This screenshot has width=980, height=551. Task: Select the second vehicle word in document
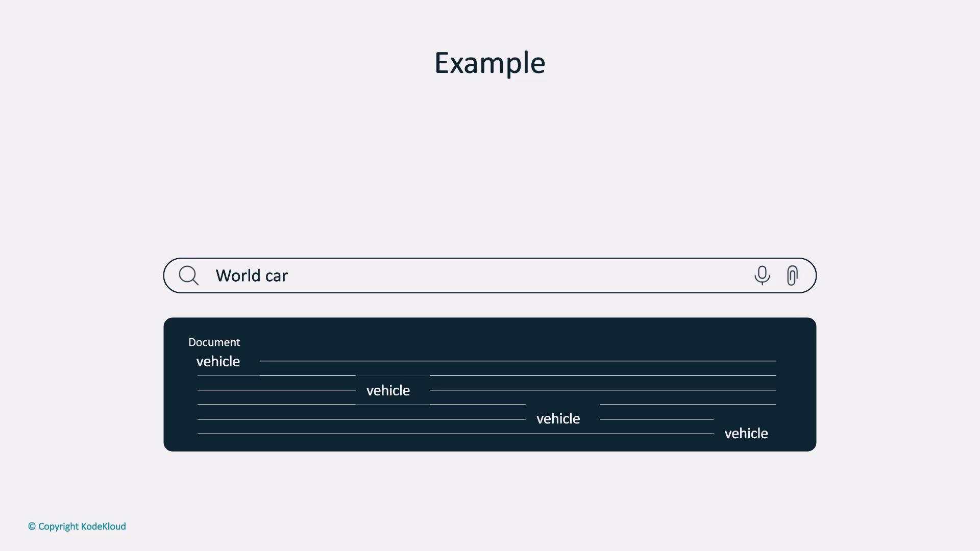(388, 391)
